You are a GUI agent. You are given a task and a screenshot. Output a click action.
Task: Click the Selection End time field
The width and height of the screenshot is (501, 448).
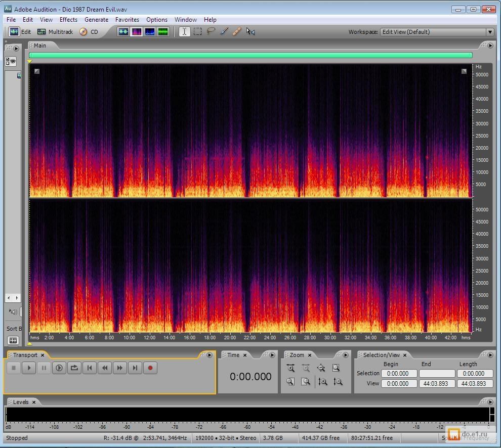tap(437, 374)
